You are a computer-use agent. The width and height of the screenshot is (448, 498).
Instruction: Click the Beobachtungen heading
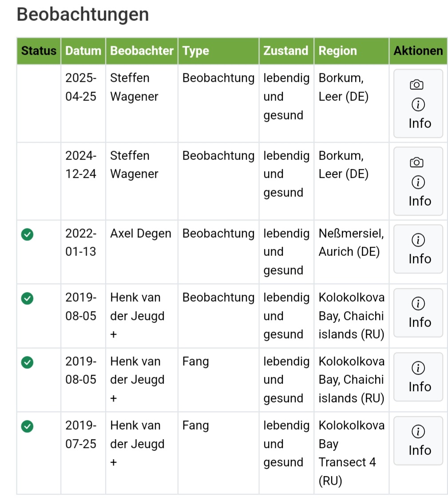pyautogui.click(x=83, y=15)
